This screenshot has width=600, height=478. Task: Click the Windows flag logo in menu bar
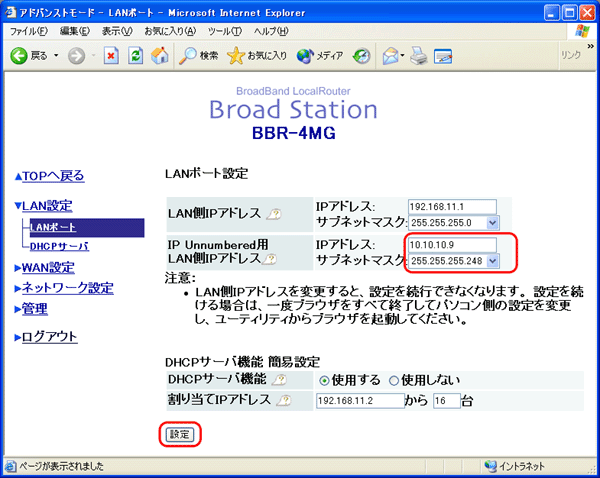[x=582, y=31]
